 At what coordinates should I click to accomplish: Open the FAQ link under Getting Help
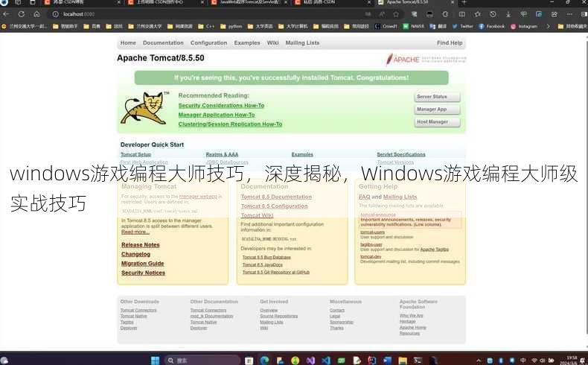365,197
